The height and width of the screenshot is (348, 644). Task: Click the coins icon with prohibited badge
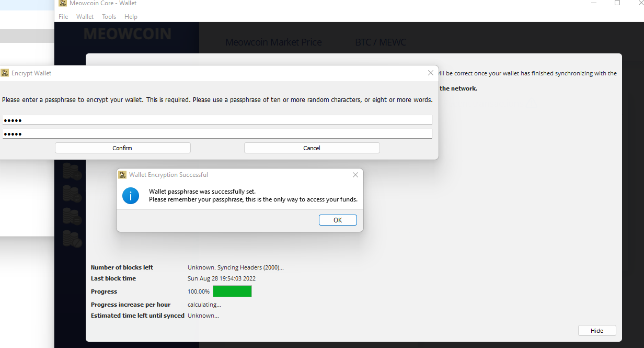tap(72, 239)
